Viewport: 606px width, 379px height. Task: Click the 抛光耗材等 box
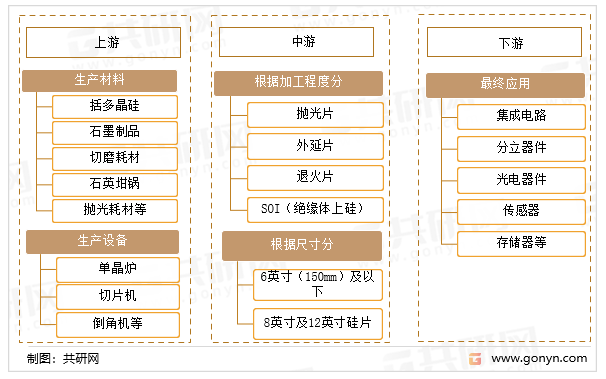point(115,211)
